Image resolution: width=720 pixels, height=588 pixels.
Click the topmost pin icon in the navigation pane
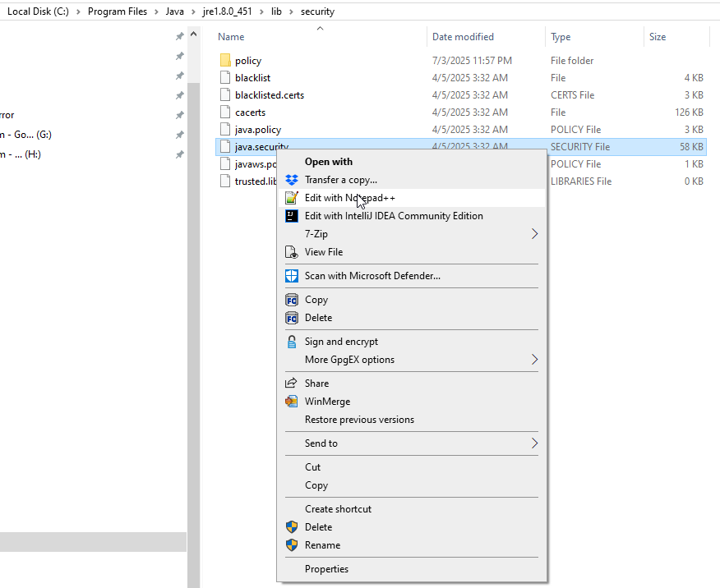[180, 36]
